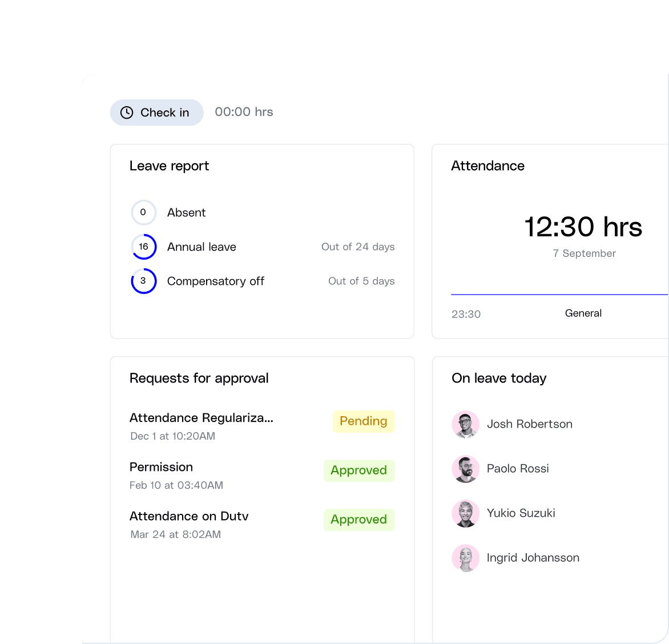Click Ingrid Johansson's avatar
Image resolution: width=669 pixels, height=644 pixels.
click(x=465, y=558)
